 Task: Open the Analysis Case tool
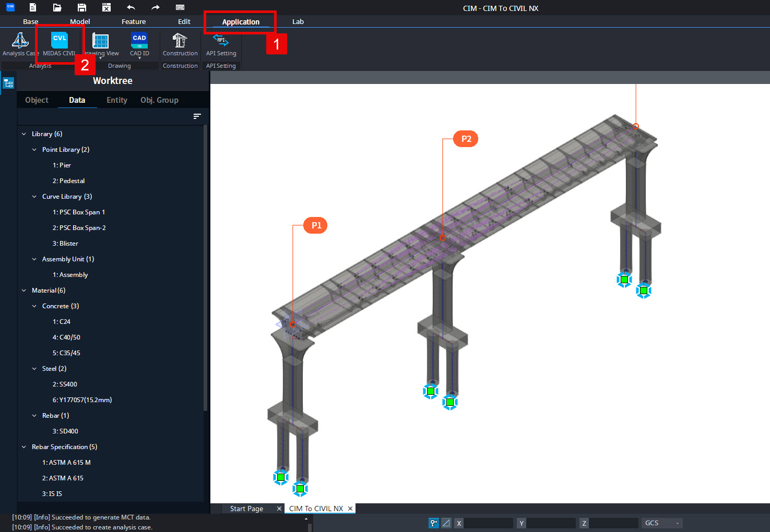click(x=20, y=44)
